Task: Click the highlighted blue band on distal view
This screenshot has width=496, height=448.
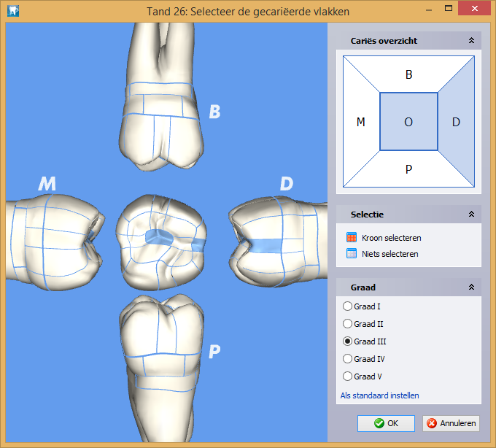Action: [x=264, y=245]
